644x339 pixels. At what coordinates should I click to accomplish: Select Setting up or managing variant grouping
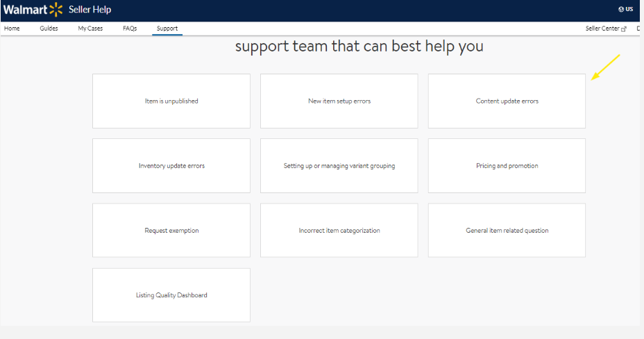(339, 165)
